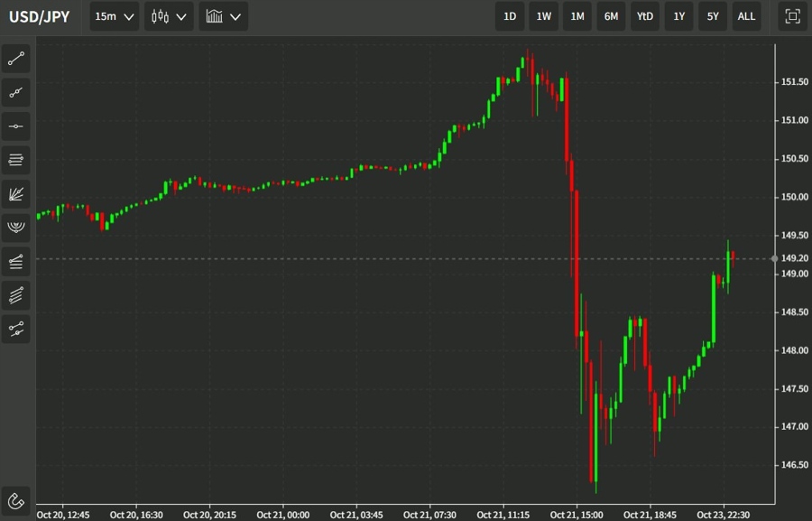Image resolution: width=812 pixels, height=521 pixels.
Task: Set chart range to 6M
Action: (611, 16)
